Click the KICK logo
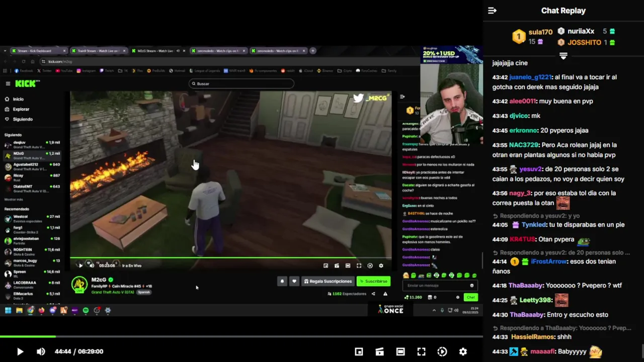Image resolution: width=644 pixels, height=362 pixels. click(x=25, y=83)
